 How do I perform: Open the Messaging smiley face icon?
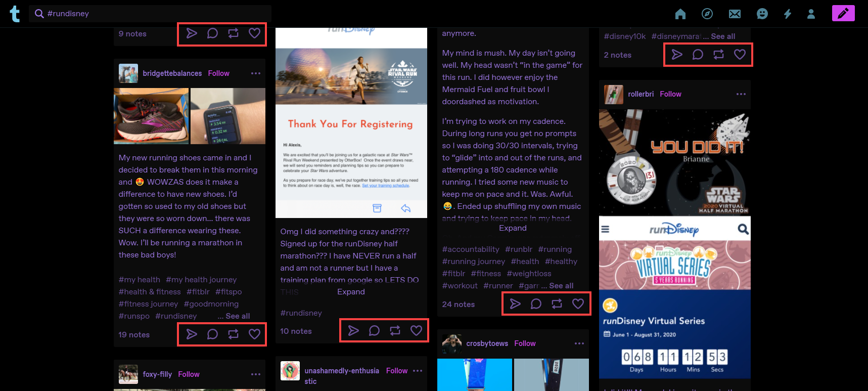762,14
